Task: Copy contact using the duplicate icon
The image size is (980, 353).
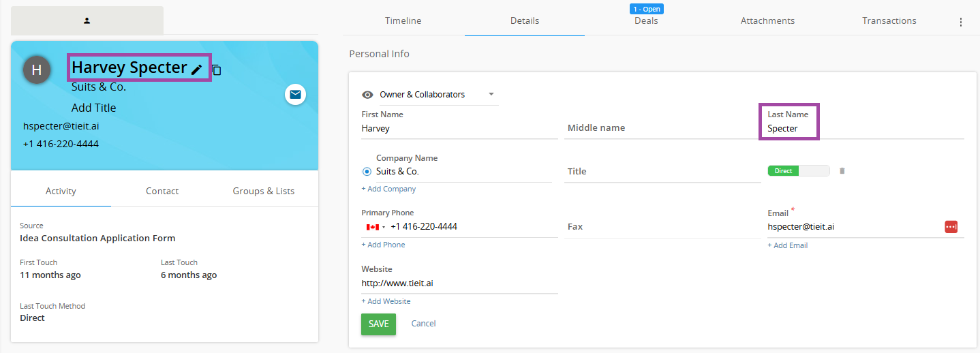Action: coord(216,70)
